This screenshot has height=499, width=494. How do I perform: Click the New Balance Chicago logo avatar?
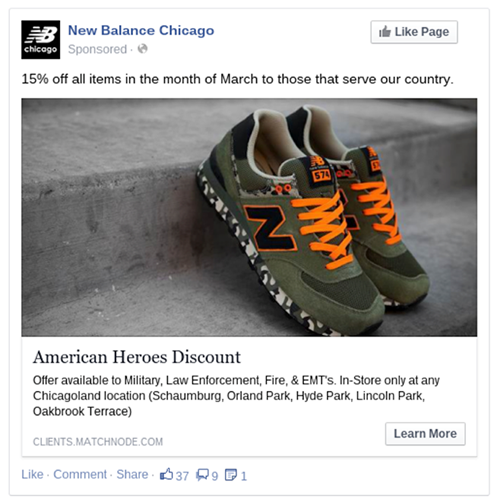(41, 40)
